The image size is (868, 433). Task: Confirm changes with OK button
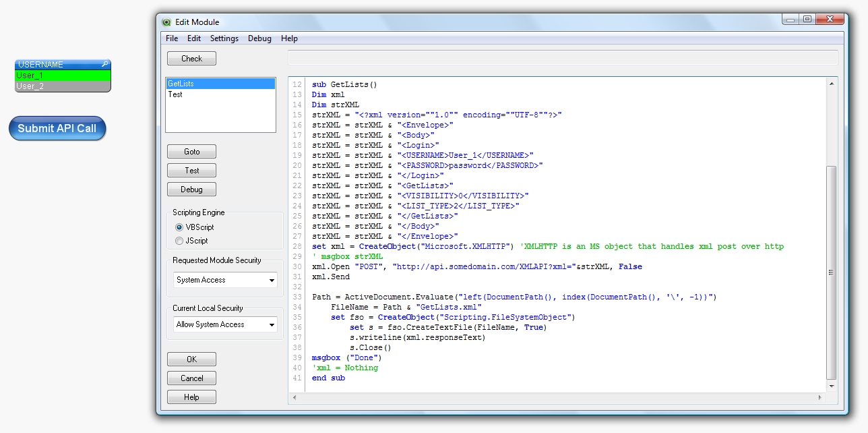[191, 359]
